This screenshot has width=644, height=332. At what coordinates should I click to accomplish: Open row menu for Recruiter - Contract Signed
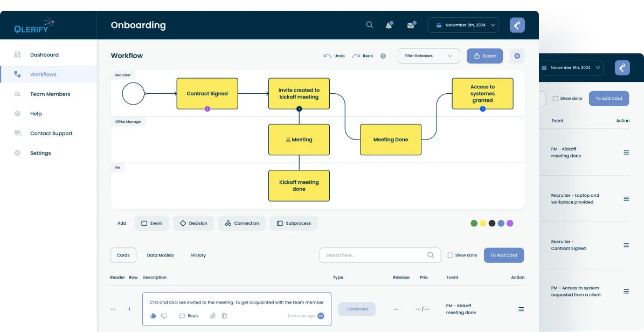[x=626, y=245]
